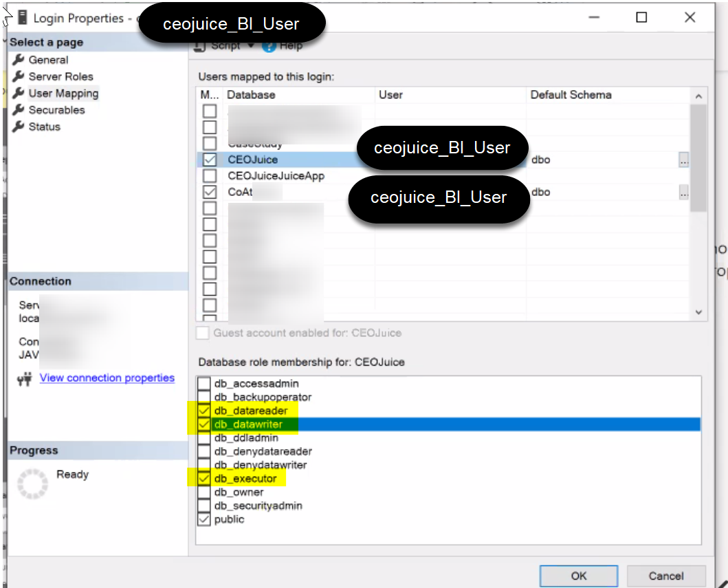Enable the db_accessadmin role

coord(203,384)
